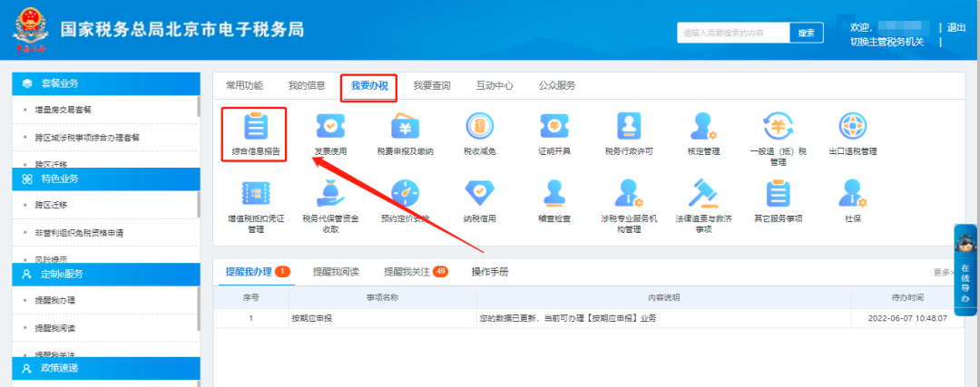980x387 pixels.
Task: Open the 法律追责与救济事项 gavel icon
Action: [704, 194]
